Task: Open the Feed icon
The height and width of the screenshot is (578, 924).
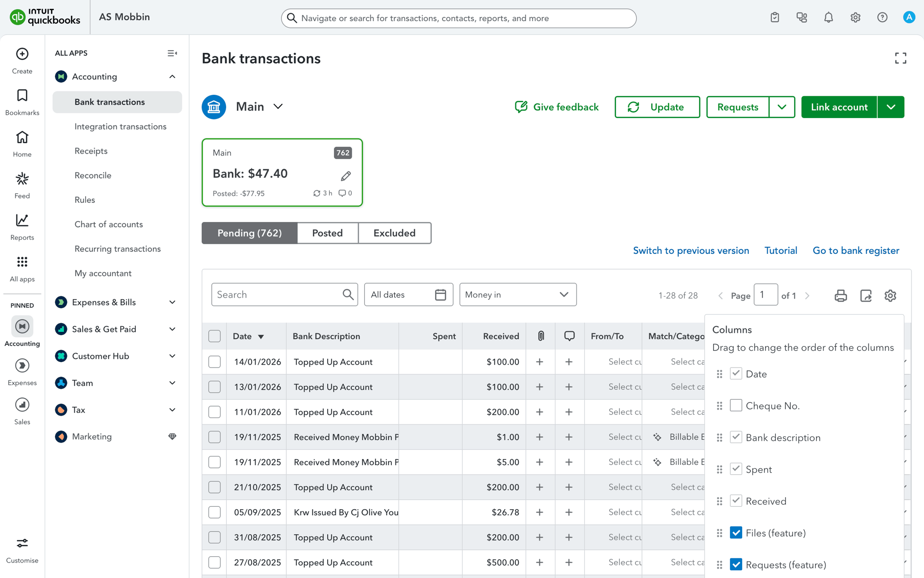Action: (22, 179)
